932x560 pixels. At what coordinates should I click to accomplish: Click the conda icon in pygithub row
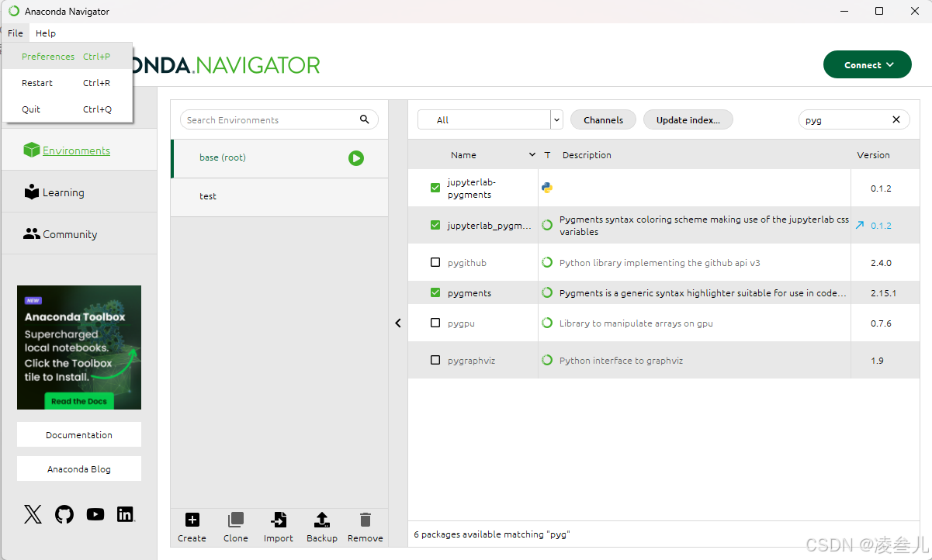point(547,263)
